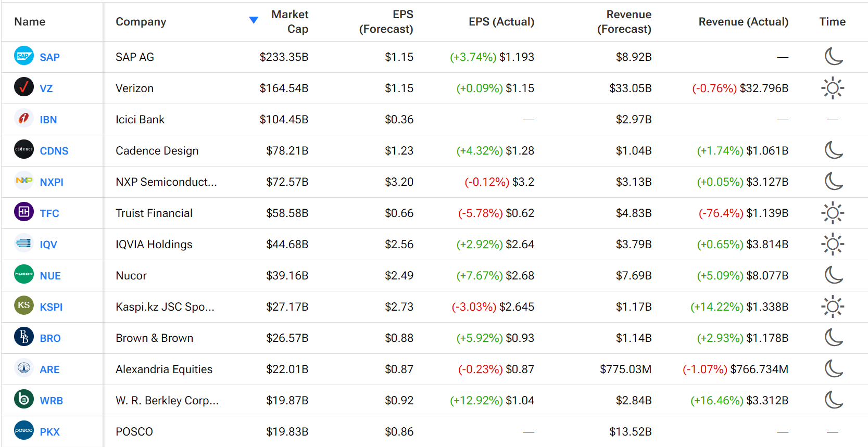868x447 pixels.
Task: Sort by Time column header
Action: tap(833, 22)
